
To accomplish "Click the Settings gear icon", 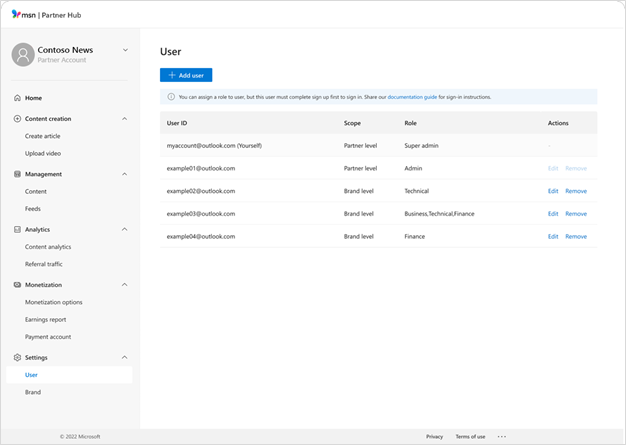I will click(17, 357).
